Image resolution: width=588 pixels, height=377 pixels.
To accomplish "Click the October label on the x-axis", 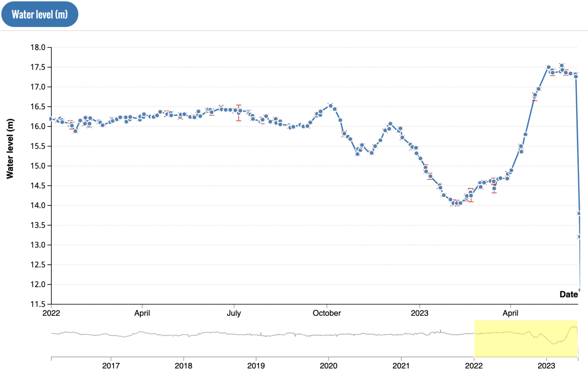I will tap(327, 313).
